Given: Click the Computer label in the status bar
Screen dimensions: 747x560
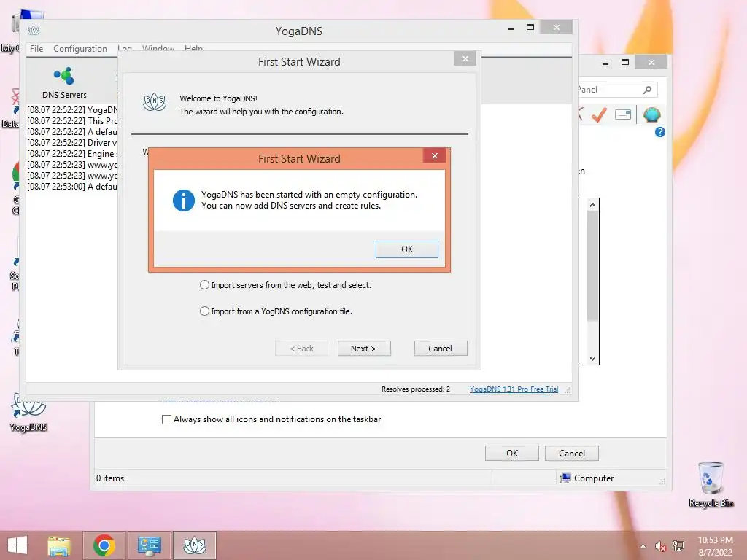Looking at the screenshot, I should (594, 478).
